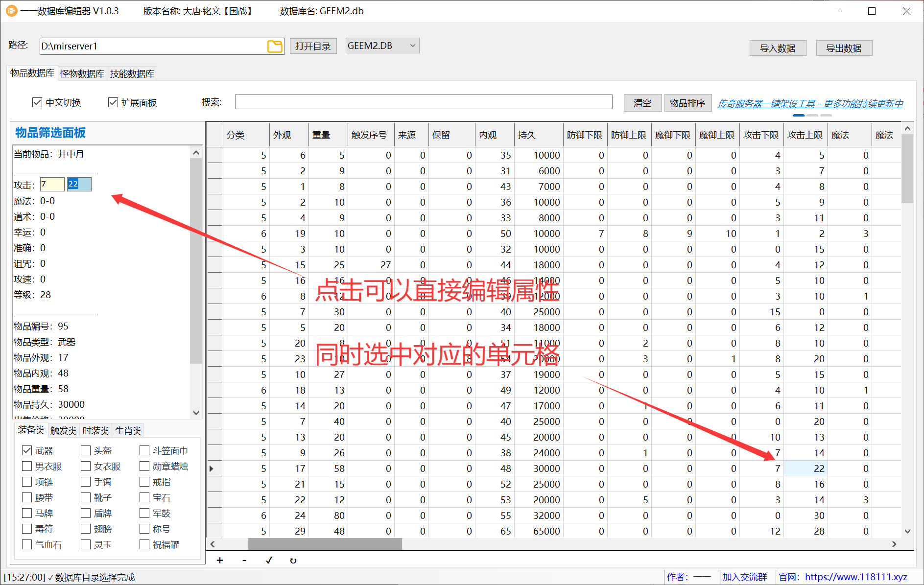Open the 传奇服务器一键架设工具 link
Image resolution: width=924 pixels, height=585 pixels.
pyautogui.click(x=810, y=103)
